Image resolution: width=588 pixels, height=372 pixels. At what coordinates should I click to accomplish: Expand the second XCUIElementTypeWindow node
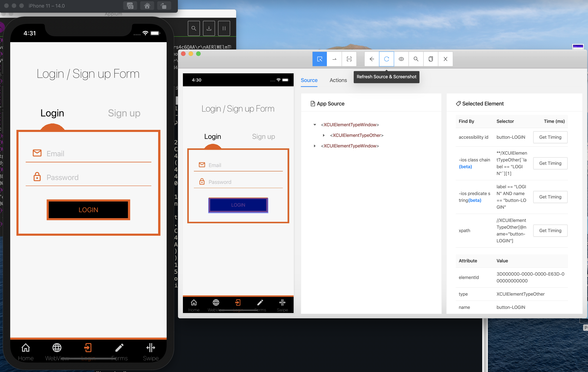[315, 146]
